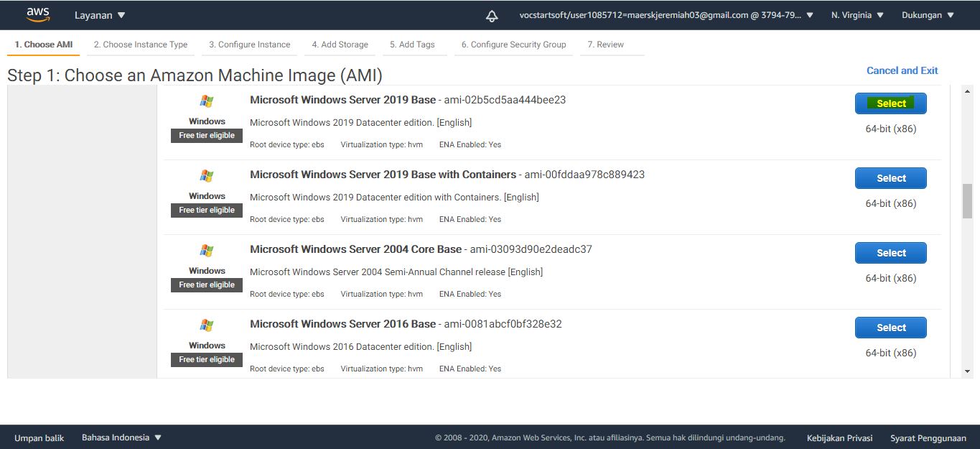Click Windows logo of 2019 Base with Containers
This screenshot has height=449, width=980.
[x=207, y=176]
